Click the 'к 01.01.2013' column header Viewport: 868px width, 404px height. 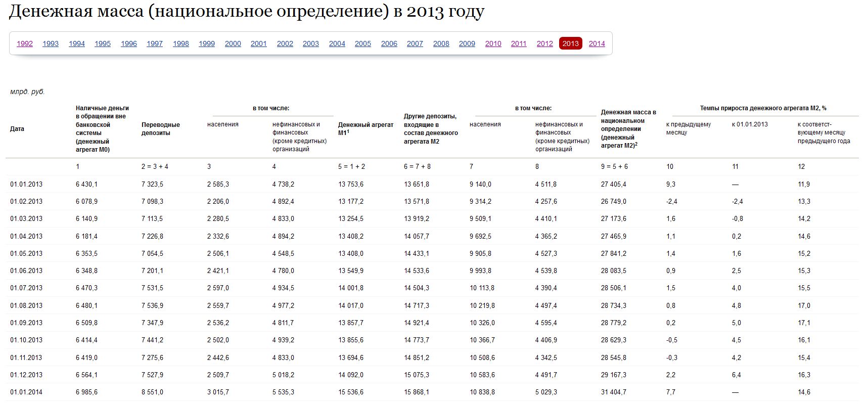[750, 124]
